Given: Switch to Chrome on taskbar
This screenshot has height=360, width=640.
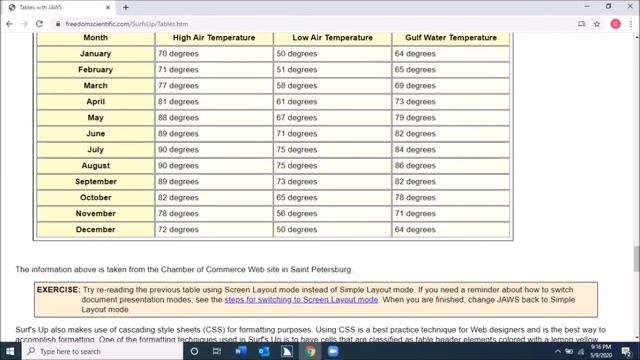Looking at the screenshot, I should click(310, 351).
